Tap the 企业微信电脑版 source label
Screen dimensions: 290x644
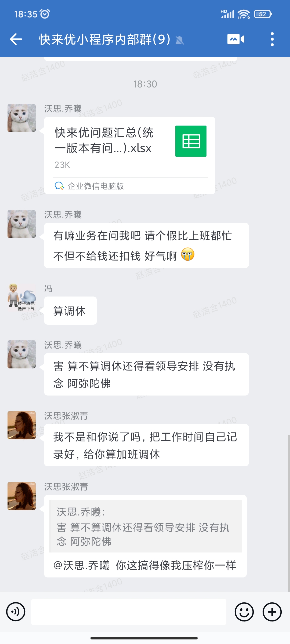click(x=96, y=186)
